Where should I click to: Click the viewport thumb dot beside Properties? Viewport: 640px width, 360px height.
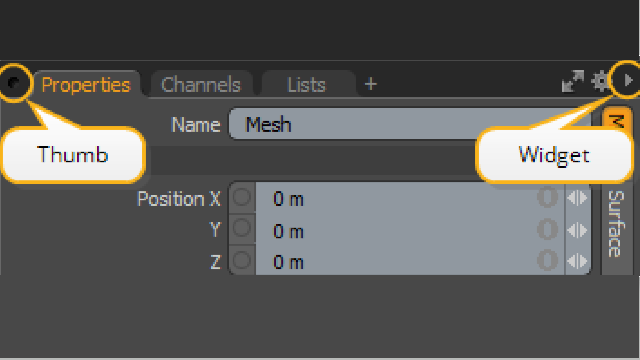(14, 83)
